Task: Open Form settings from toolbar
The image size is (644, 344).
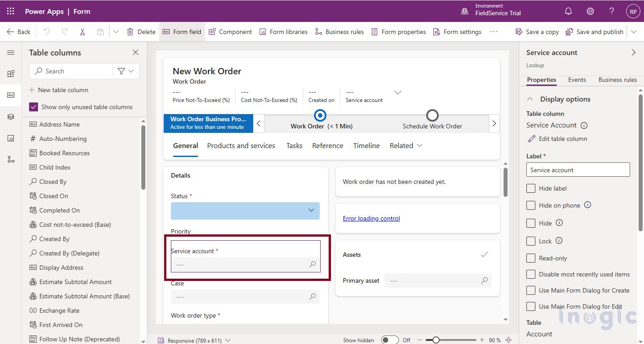Action: pyautogui.click(x=457, y=32)
